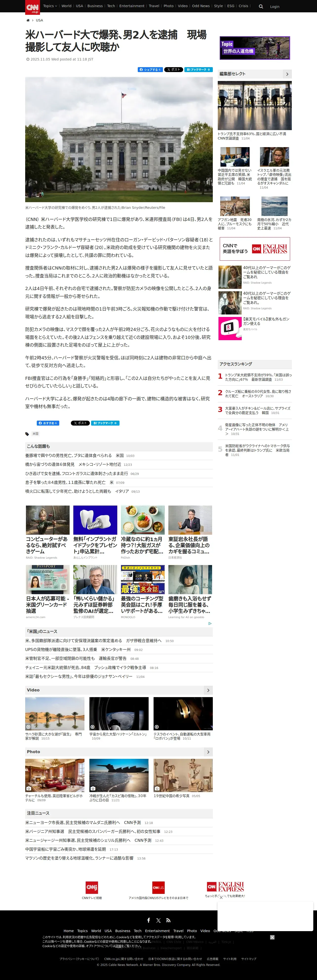The image size is (317, 980).
Task: Open ranking 1 トランプ米大統領不支持 article
Action: point(258,377)
